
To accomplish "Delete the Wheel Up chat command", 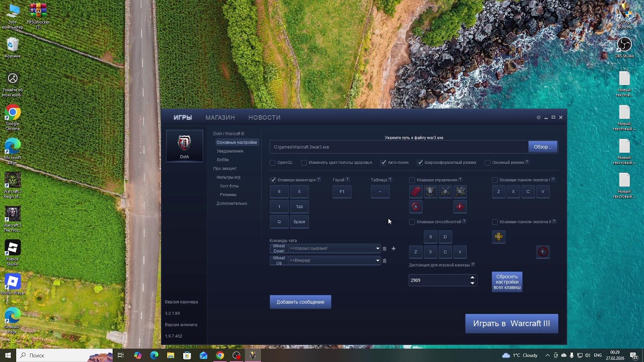I will [x=384, y=260].
